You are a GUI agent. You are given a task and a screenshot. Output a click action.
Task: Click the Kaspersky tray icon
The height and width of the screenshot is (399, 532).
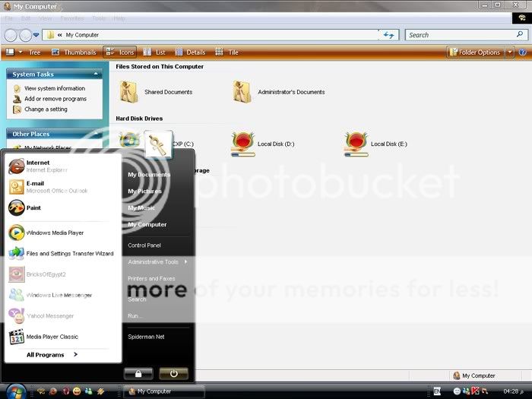(x=475, y=391)
